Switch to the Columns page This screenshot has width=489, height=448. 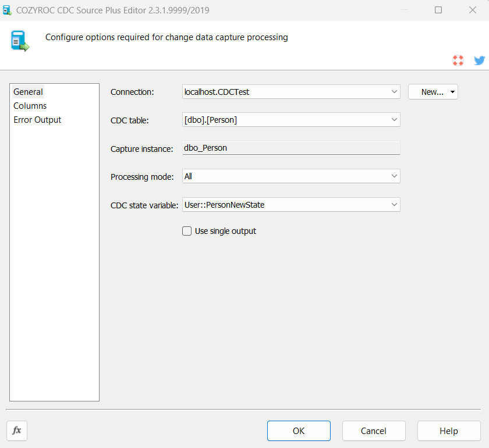tap(30, 106)
